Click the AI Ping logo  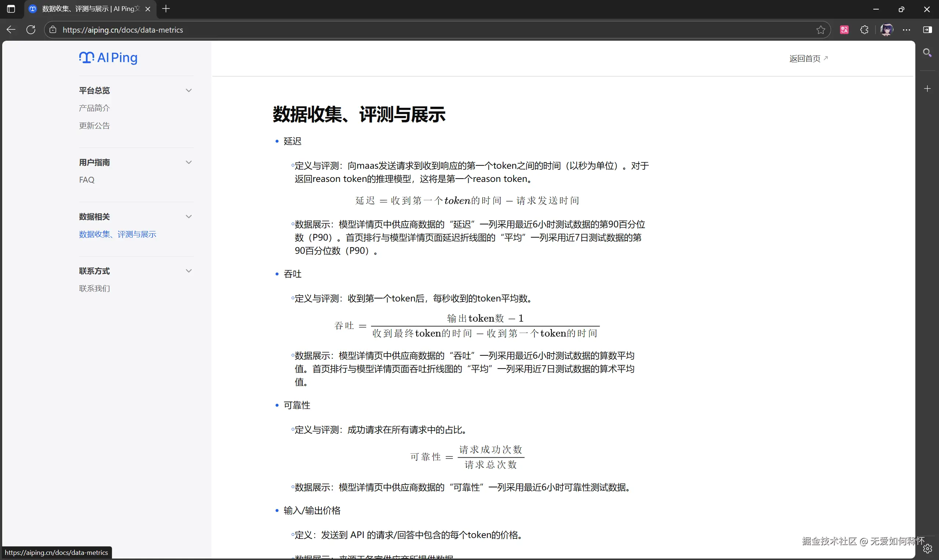click(108, 58)
